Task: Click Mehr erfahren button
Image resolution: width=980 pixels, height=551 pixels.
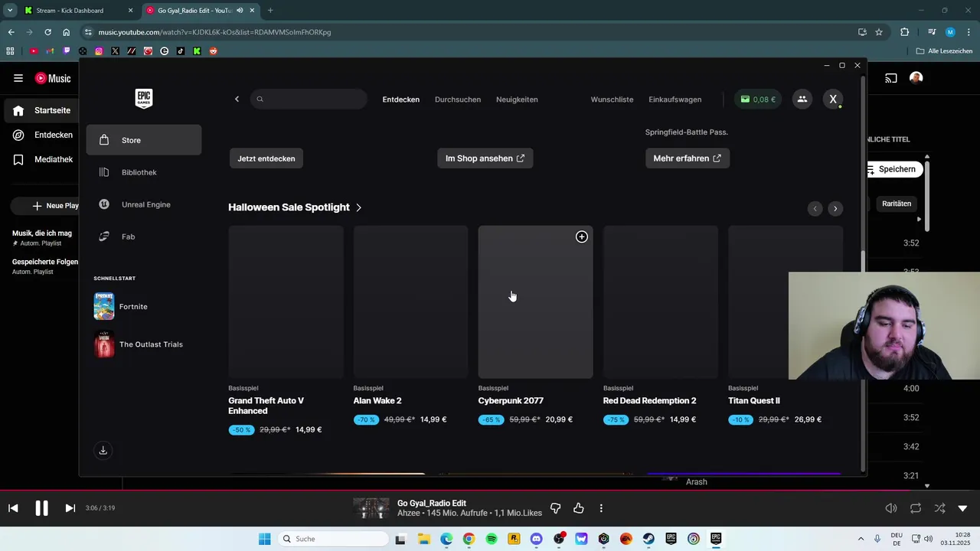Action: tap(688, 158)
